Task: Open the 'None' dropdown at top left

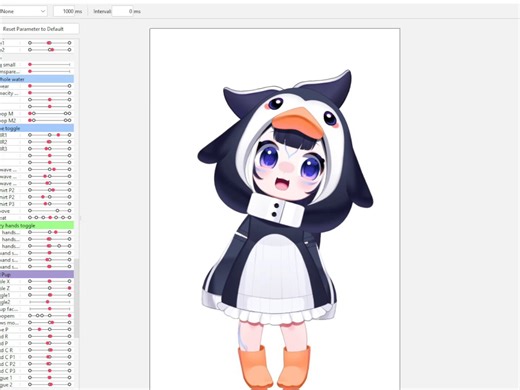Action: pyautogui.click(x=23, y=11)
